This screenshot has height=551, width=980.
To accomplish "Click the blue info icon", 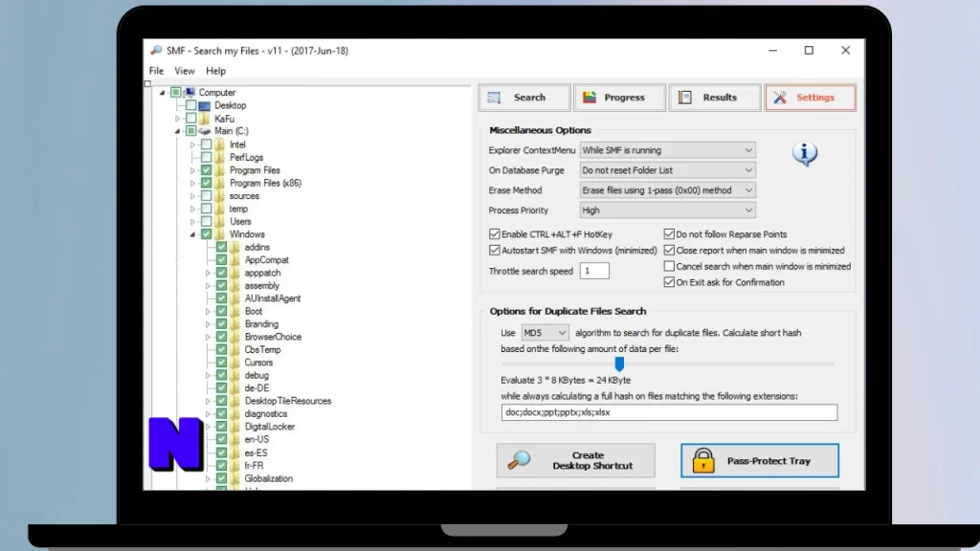I will [x=804, y=153].
